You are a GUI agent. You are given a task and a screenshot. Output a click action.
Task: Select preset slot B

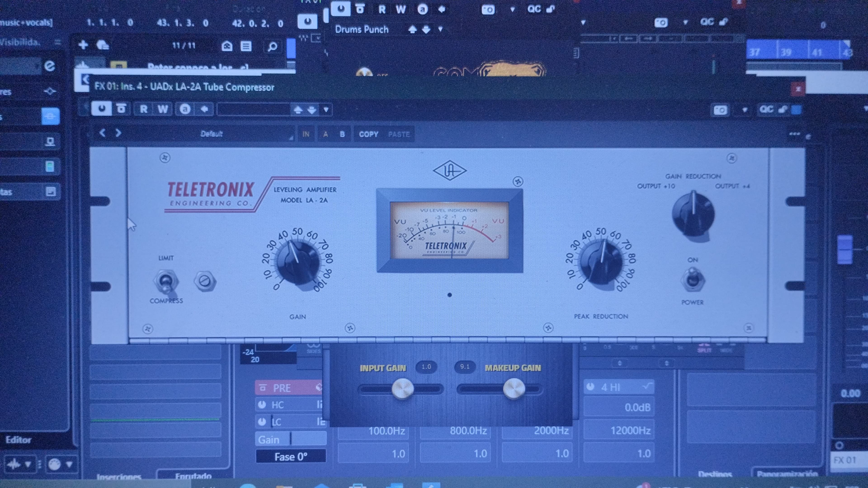click(342, 134)
